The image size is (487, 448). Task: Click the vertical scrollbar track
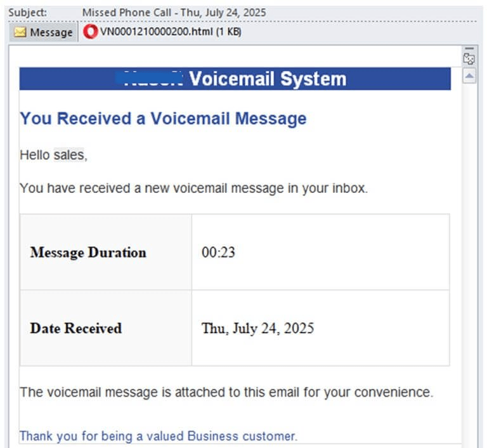click(x=469, y=264)
